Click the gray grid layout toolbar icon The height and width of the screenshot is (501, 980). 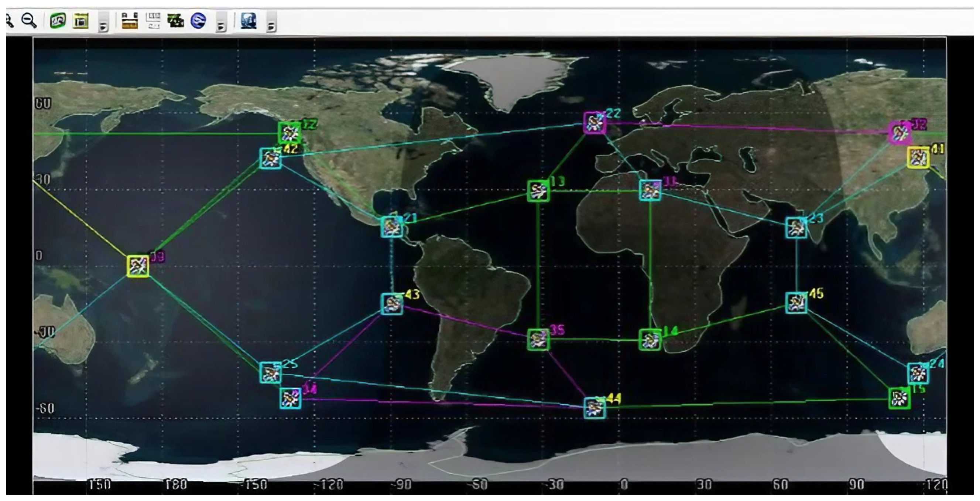[153, 21]
